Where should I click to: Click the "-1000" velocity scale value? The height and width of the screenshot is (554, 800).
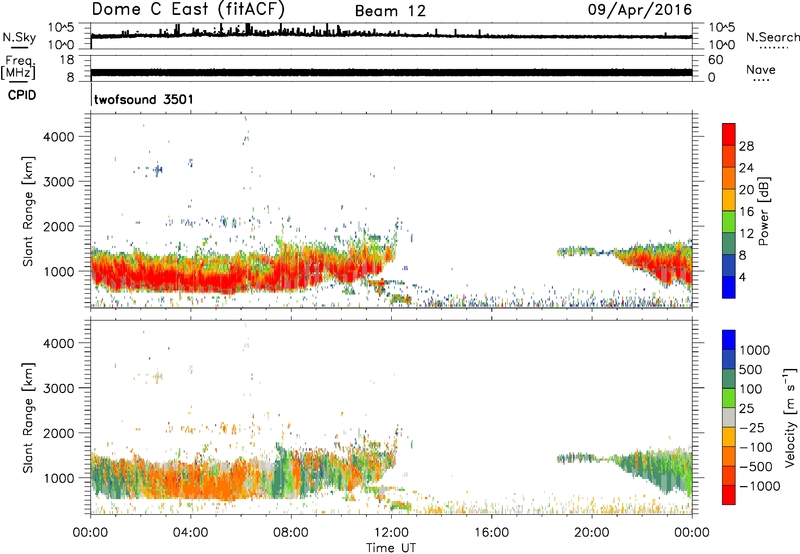(760, 486)
